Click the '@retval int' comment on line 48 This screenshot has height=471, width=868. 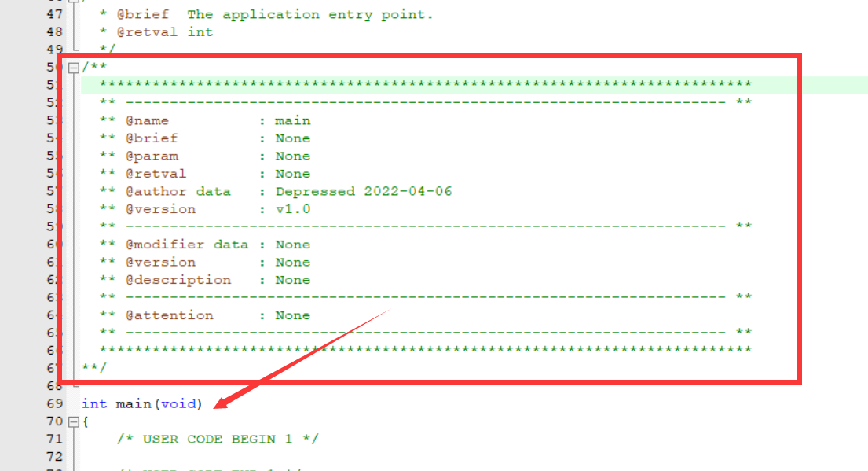[x=165, y=33]
